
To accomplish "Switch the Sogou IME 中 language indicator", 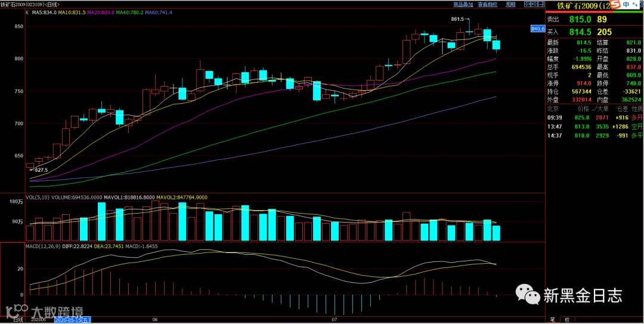I will click(625, 5).
